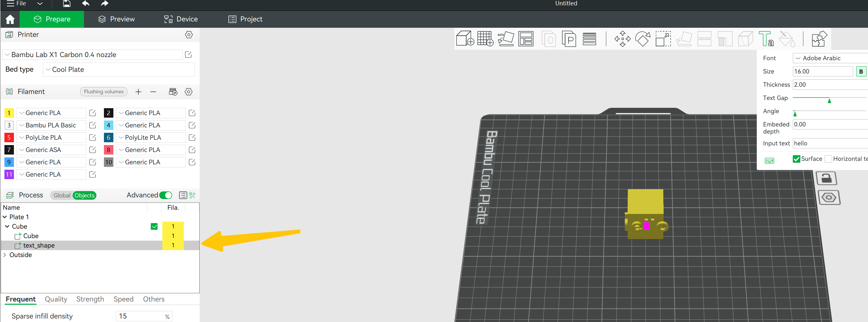
Task: Click the Flushing volumes button
Action: coord(103,91)
